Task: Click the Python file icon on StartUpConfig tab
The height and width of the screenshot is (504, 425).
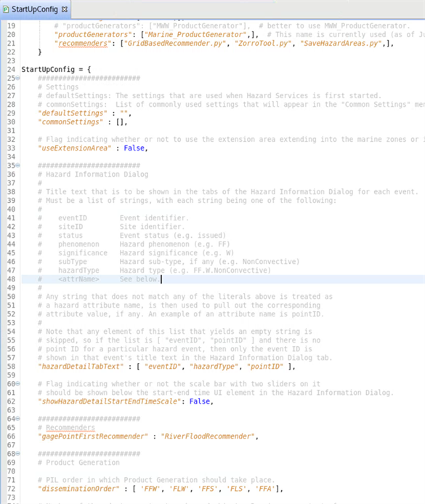Action: [6, 9]
